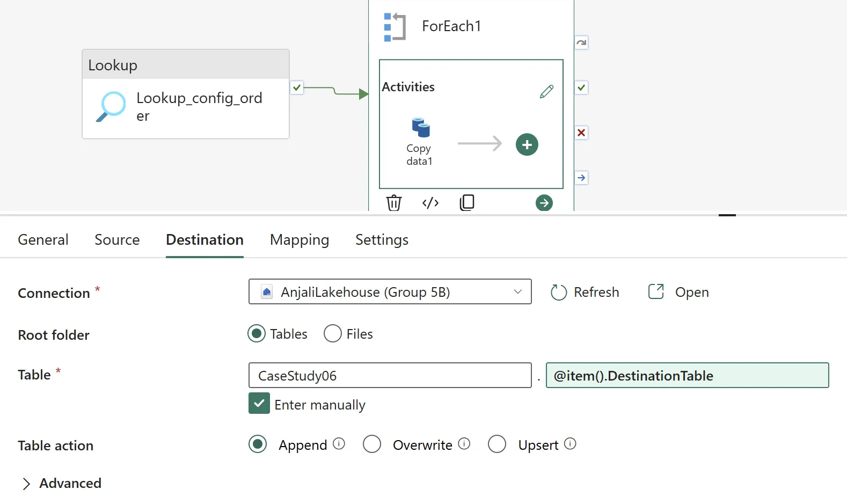Select Upsert table action
847x504 pixels.
(497, 444)
